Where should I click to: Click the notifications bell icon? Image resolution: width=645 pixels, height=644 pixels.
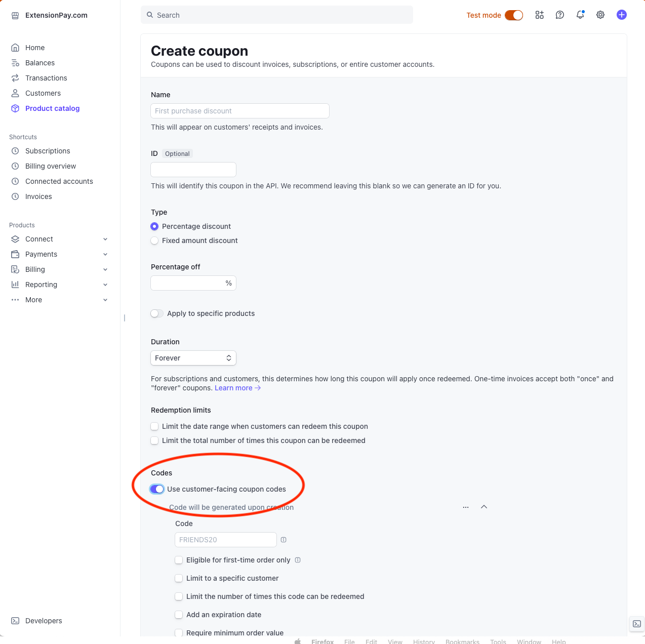pyautogui.click(x=580, y=15)
